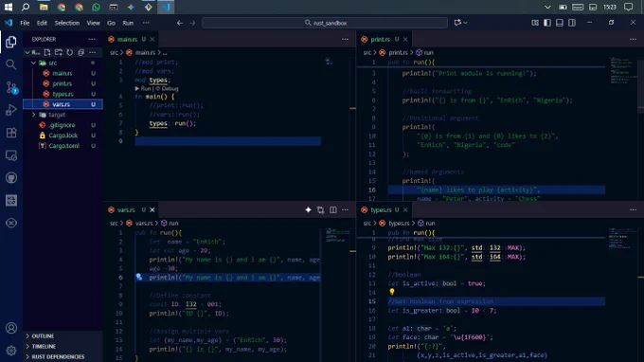Open GitHub view in activity bar

click(11, 177)
